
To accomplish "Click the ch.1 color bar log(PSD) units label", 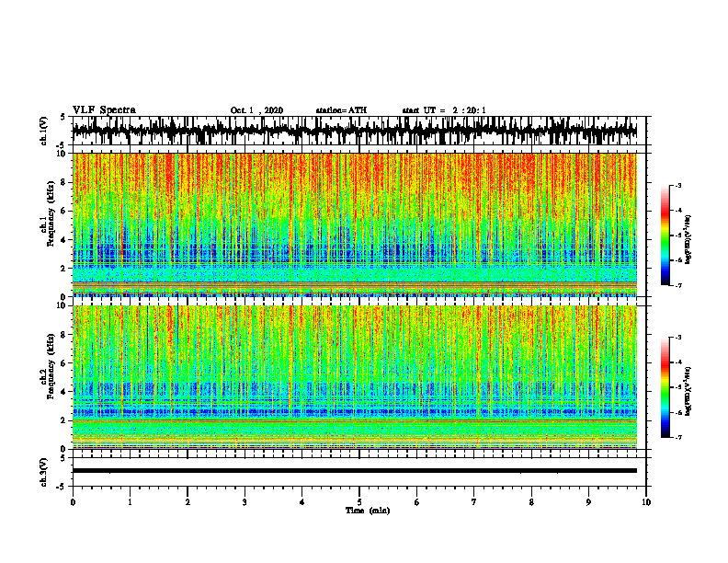I will click(x=688, y=240).
